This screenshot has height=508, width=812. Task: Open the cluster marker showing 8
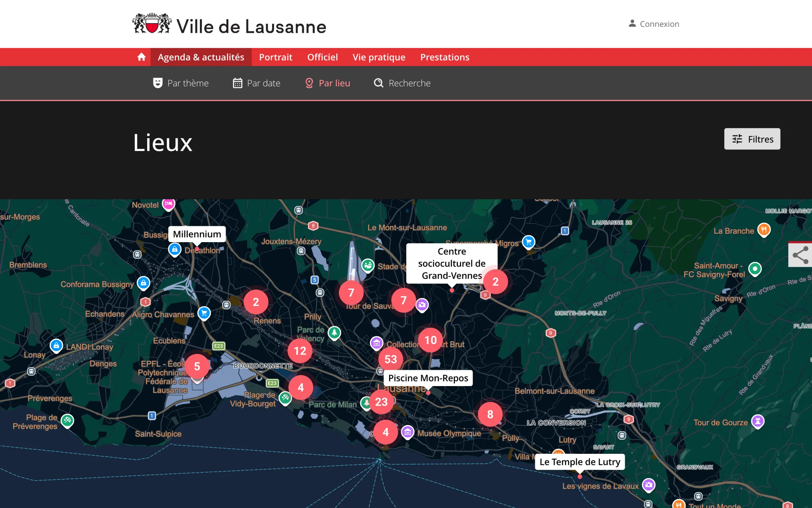tap(490, 414)
